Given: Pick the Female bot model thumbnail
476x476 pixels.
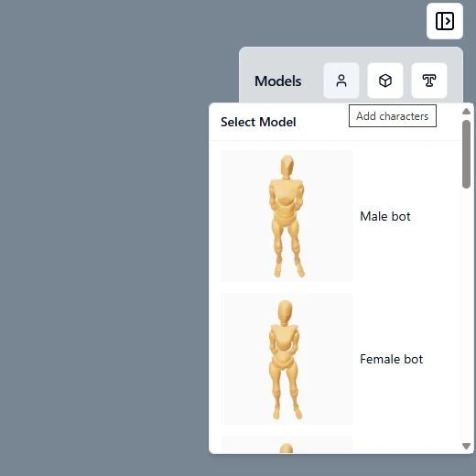Looking at the screenshot, I should 287,359.
